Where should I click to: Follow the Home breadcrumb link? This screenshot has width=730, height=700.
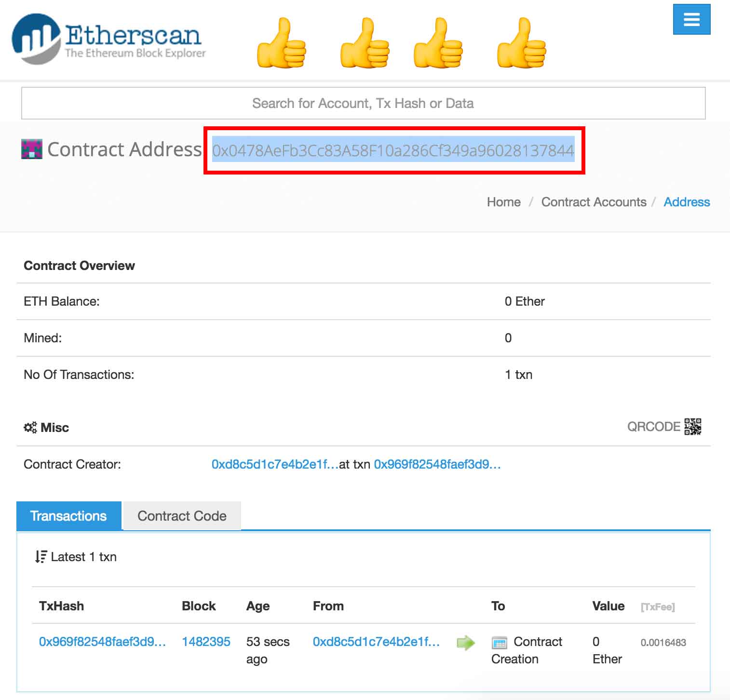click(504, 202)
